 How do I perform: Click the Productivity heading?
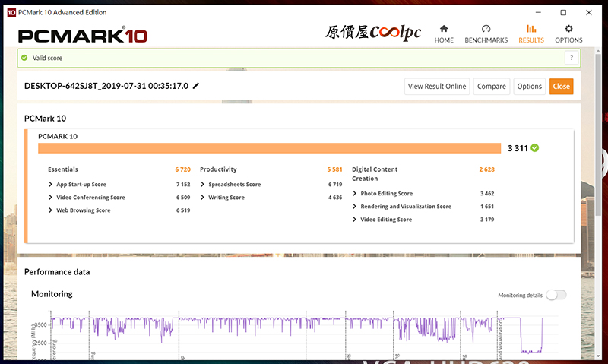tap(218, 169)
